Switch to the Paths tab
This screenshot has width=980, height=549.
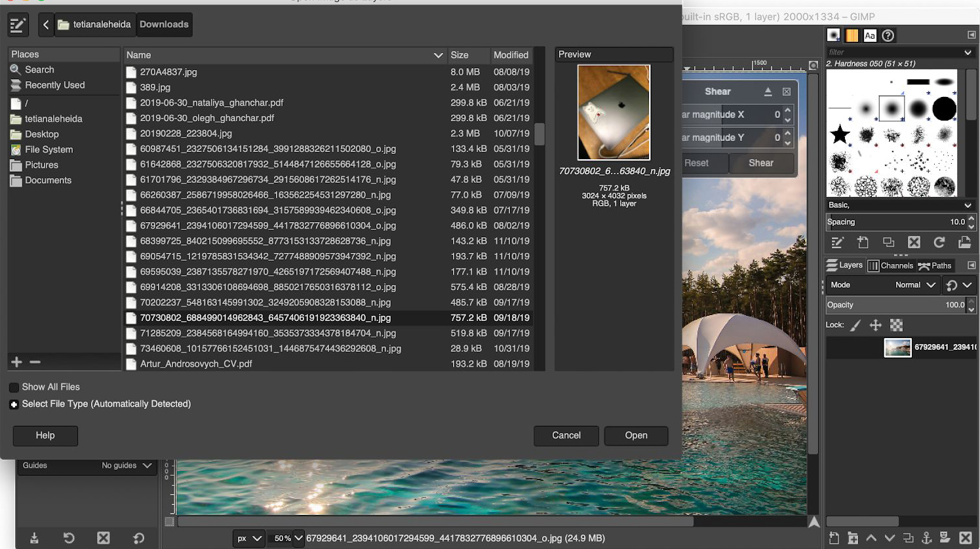pyautogui.click(x=935, y=265)
